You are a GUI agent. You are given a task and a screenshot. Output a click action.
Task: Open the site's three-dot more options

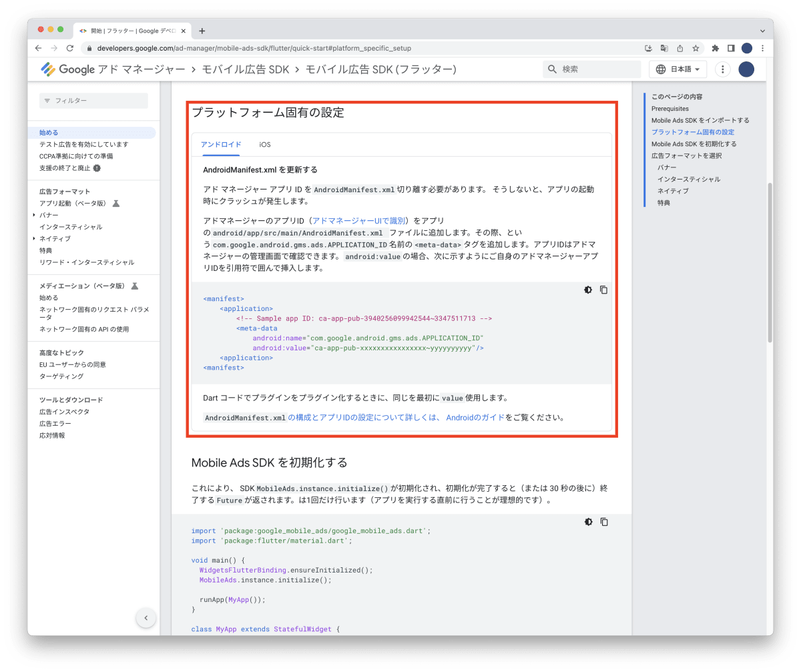722,69
